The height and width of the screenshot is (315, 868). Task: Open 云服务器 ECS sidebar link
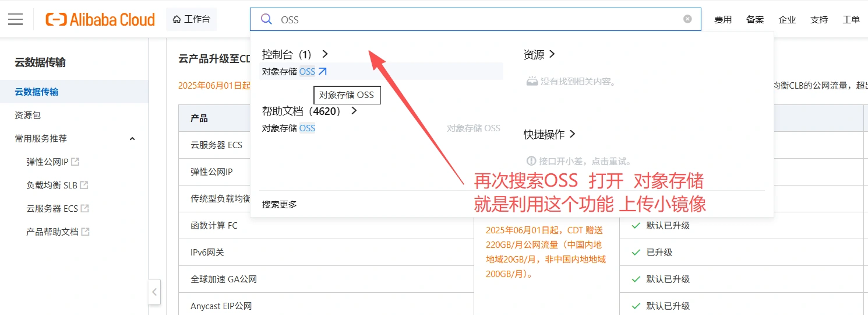(52, 208)
